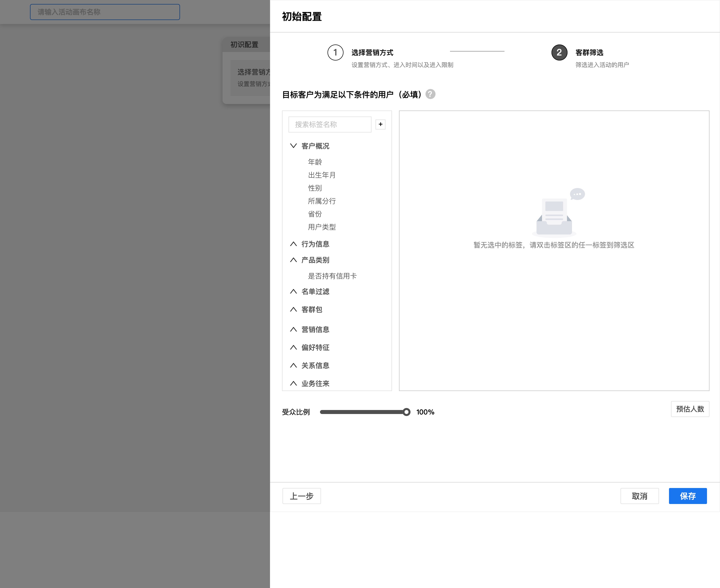
Task: Collapse the 客户概况 category chevron
Action: (x=293, y=146)
